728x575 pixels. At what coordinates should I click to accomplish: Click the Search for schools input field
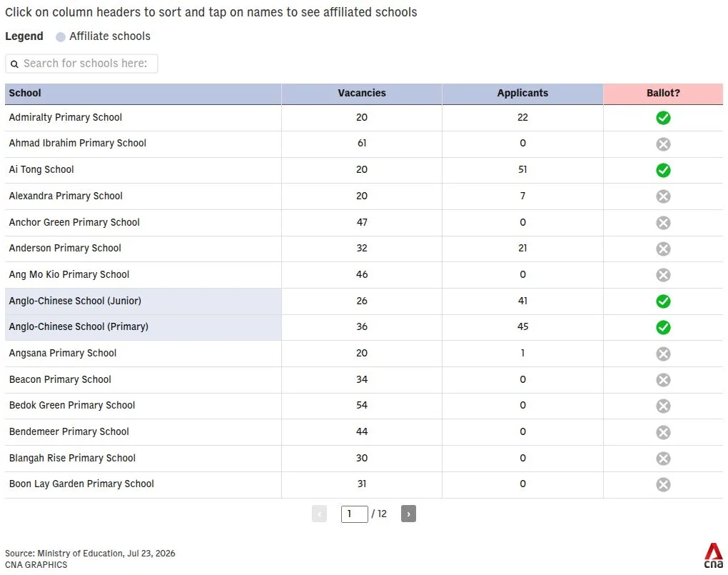pos(81,64)
